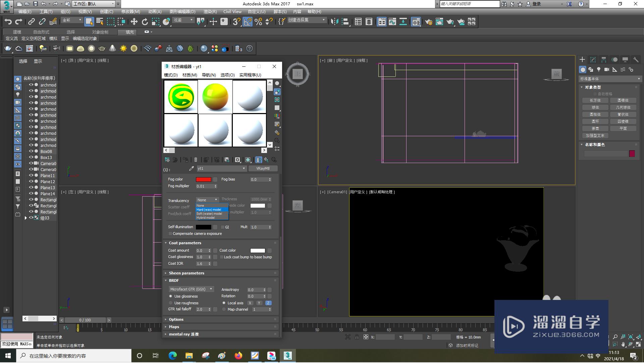644x363 pixels.
Task: Open the Translucency model dropdown
Action: pos(207,200)
